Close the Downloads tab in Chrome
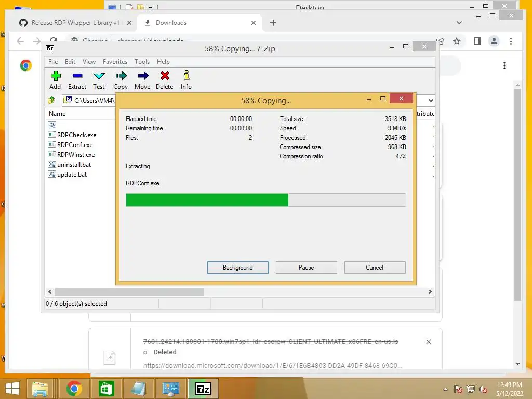Screen dimensions: 532x399 tap(254, 23)
